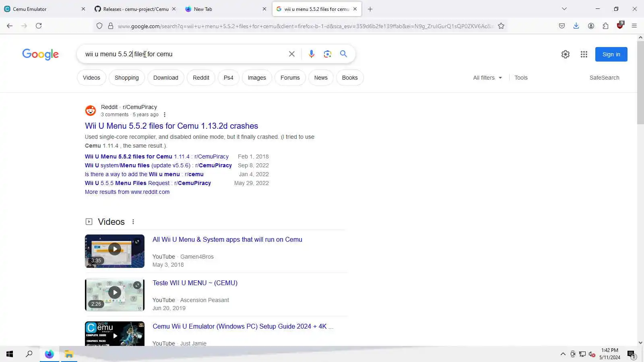Open the tracking protection shield icon
644x362 pixels.
(x=99, y=26)
